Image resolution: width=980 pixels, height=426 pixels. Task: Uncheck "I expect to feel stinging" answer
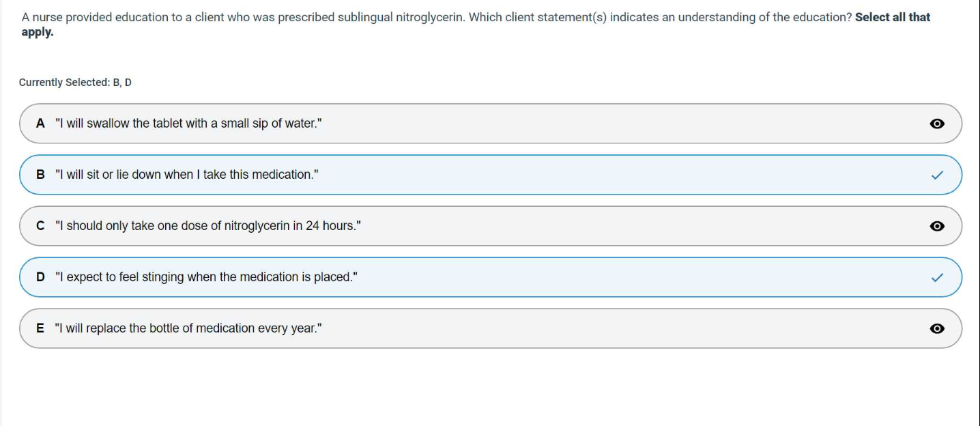click(x=206, y=277)
